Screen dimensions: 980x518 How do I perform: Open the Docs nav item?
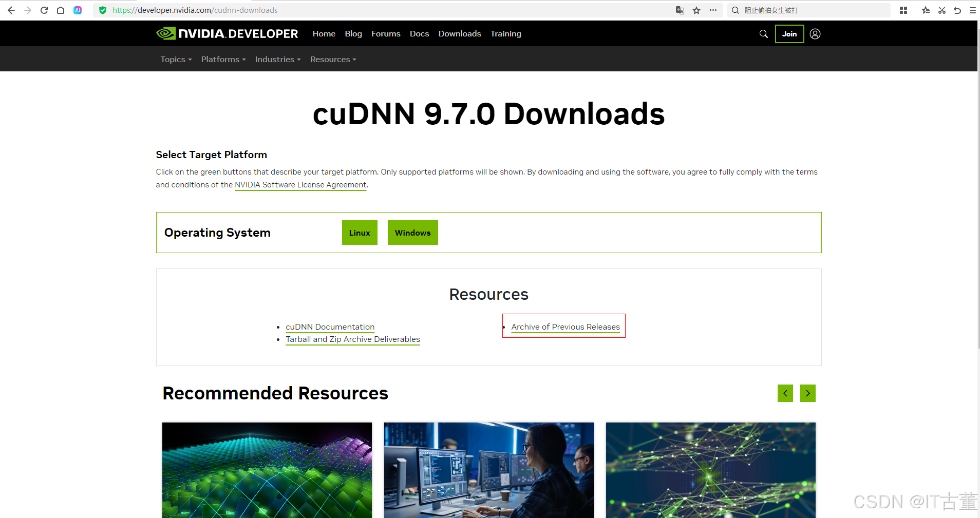point(419,34)
